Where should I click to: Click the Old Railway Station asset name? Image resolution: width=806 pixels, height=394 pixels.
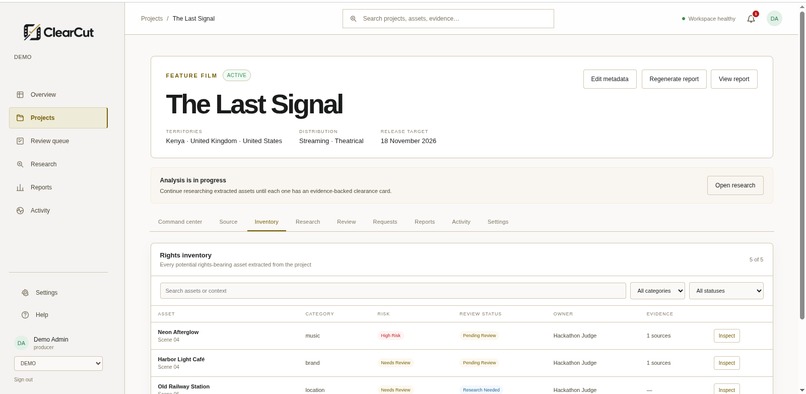tap(184, 386)
